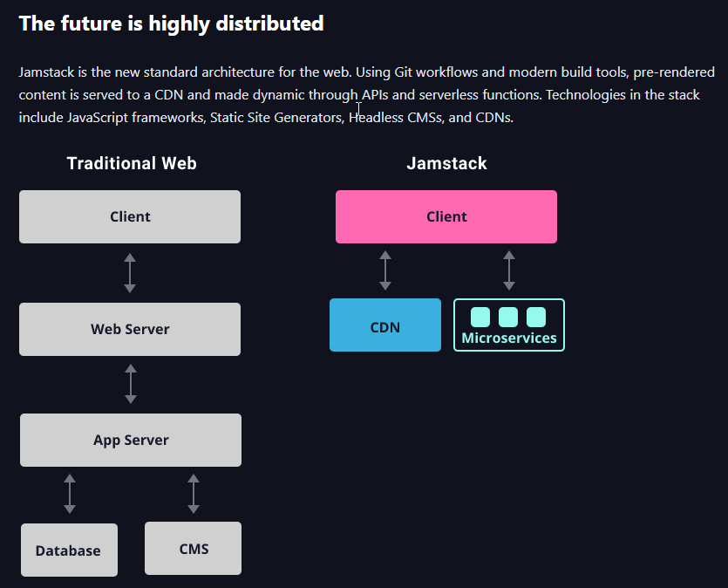Click arrow between gray Client and Web Server
This screenshot has width=728, height=588.
click(130, 273)
